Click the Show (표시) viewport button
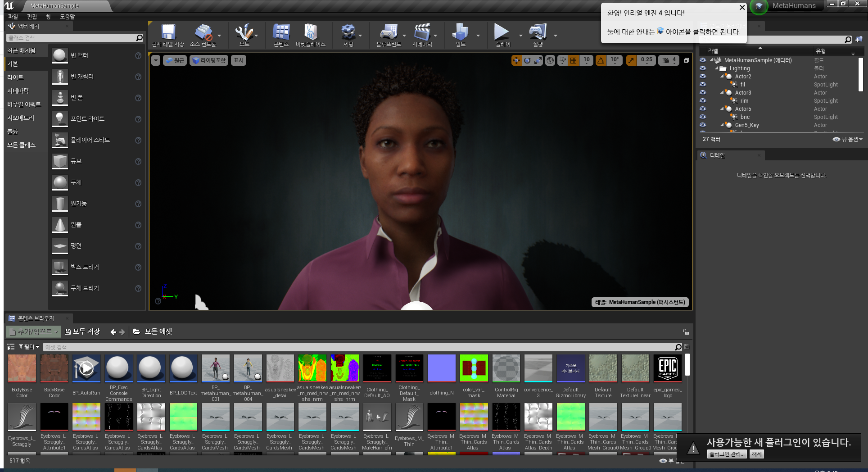Image resolution: width=868 pixels, height=472 pixels. tap(239, 60)
